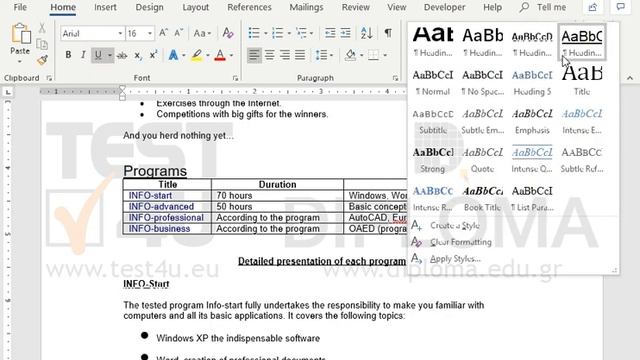
Task: Open the Arial font name dropdown
Action: pyautogui.click(x=120, y=33)
